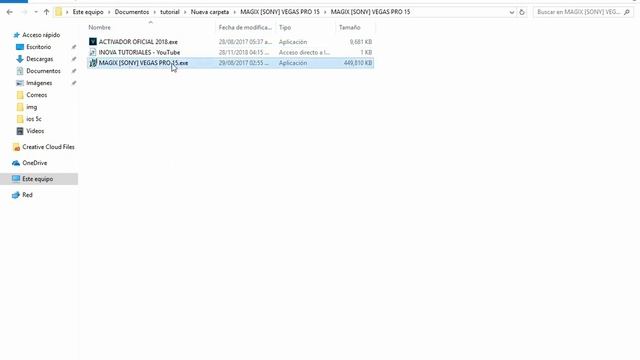640x360 pixels.
Task: Go up one folder level arrow
Action: coord(47,12)
